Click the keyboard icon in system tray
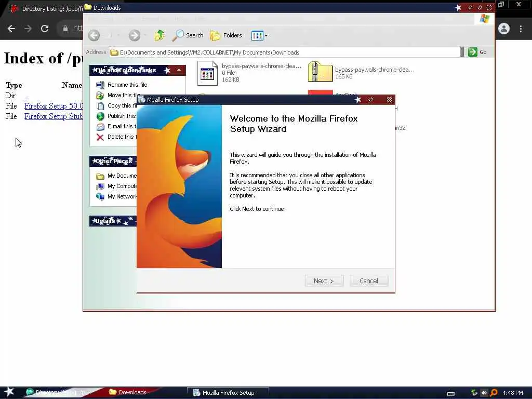532x399 pixels. click(451, 393)
